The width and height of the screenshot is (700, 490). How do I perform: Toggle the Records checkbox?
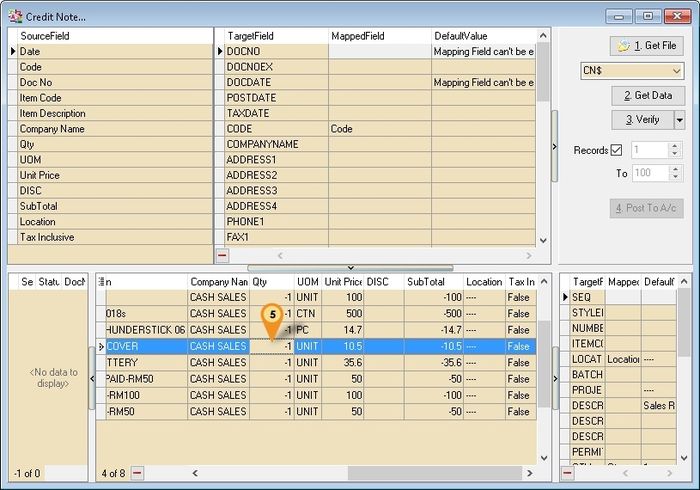[x=616, y=150]
